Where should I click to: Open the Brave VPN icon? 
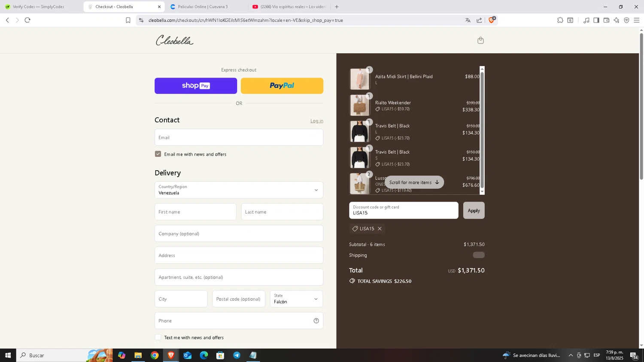click(626, 20)
